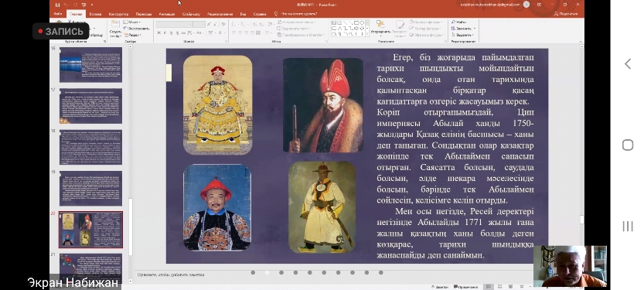Screen dimensions: 644x290
Task: Start slideshow from quick access toolbar icon
Action: pos(83,5)
